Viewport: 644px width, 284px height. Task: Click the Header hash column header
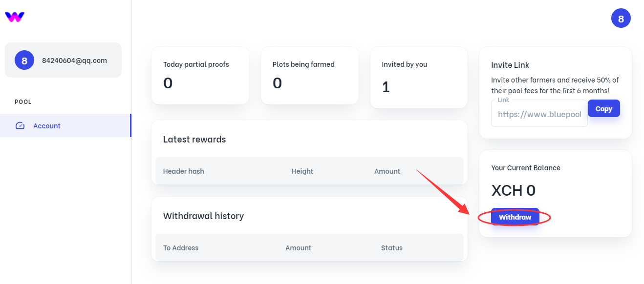[x=184, y=171]
